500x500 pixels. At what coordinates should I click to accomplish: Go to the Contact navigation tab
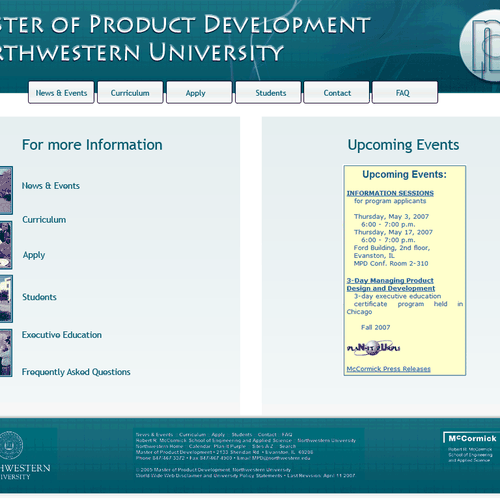[337, 93]
